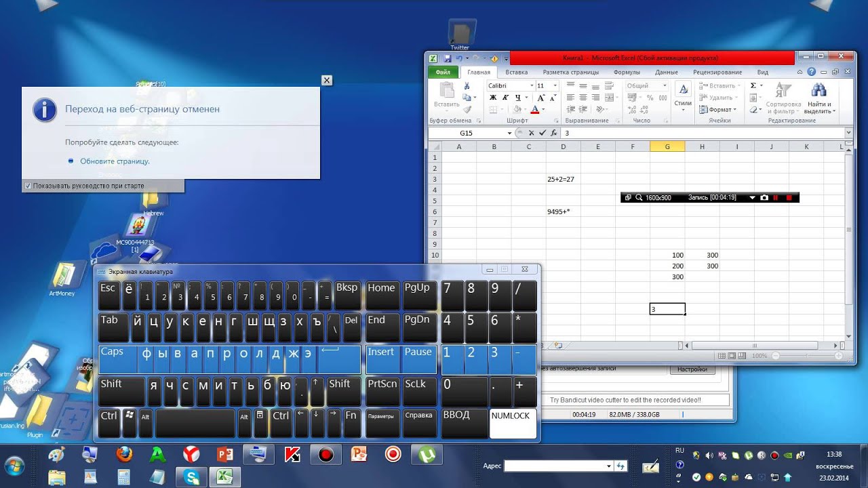Pause the Bandicam recording
Screen dimensions: 868x488
pos(776,197)
